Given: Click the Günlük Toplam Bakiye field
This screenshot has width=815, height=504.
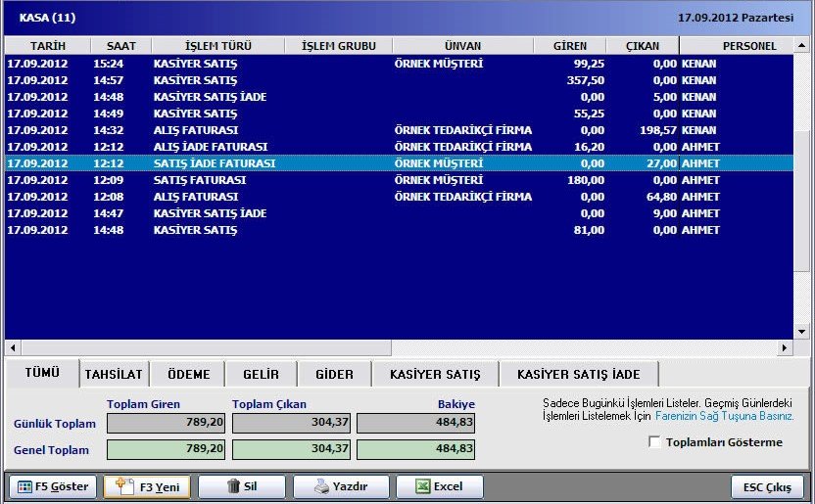Looking at the screenshot, I should pyautogui.click(x=416, y=424).
